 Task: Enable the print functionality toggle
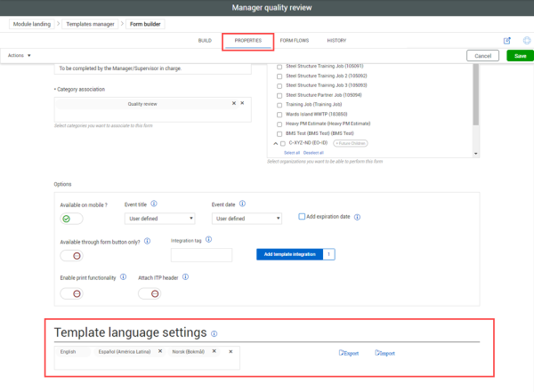(x=71, y=292)
